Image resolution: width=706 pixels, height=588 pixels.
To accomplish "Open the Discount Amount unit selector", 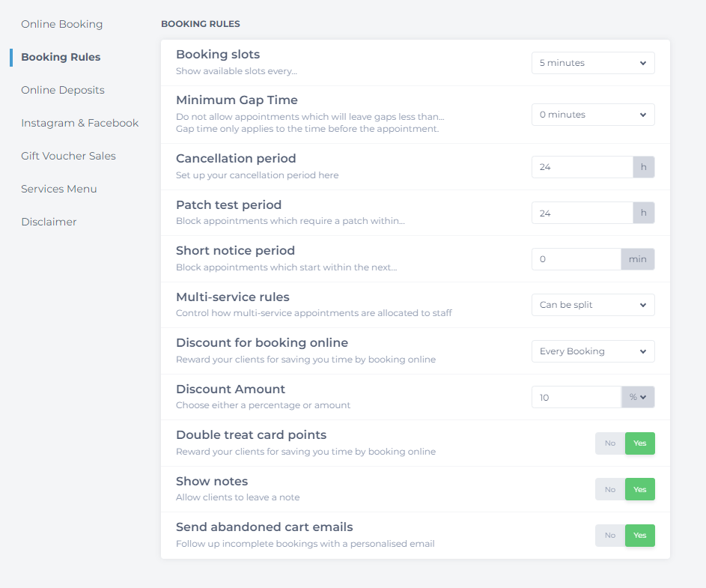I will pos(637,397).
